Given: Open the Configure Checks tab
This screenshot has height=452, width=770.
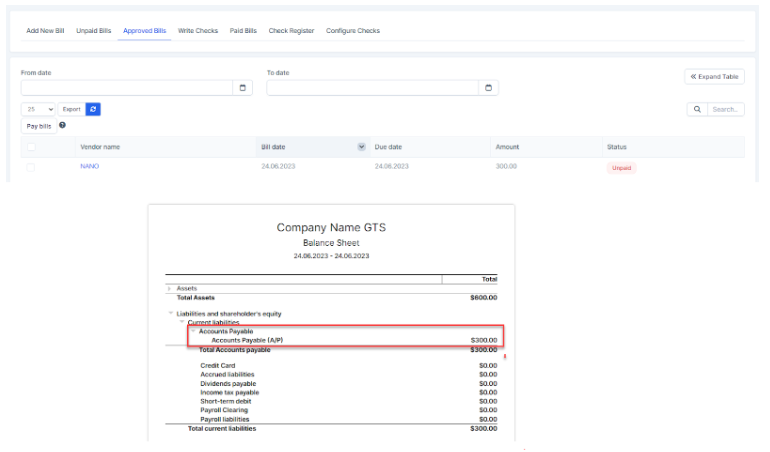Looking at the screenshot, I should coord(353,30).
